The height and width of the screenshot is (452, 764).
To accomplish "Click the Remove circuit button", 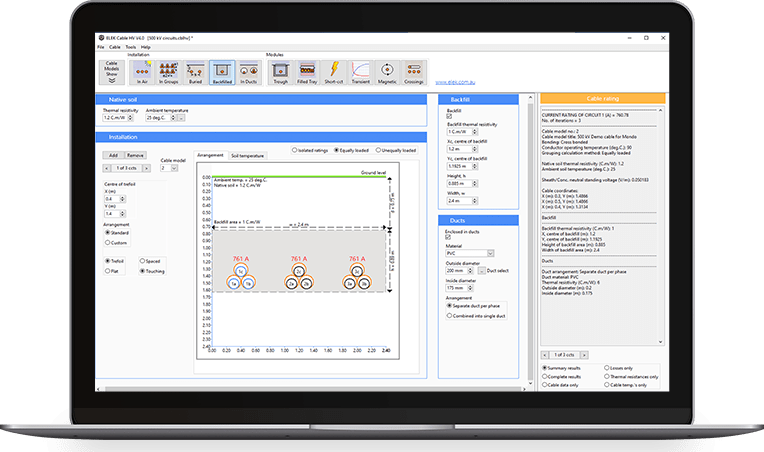I will point(135,155).
